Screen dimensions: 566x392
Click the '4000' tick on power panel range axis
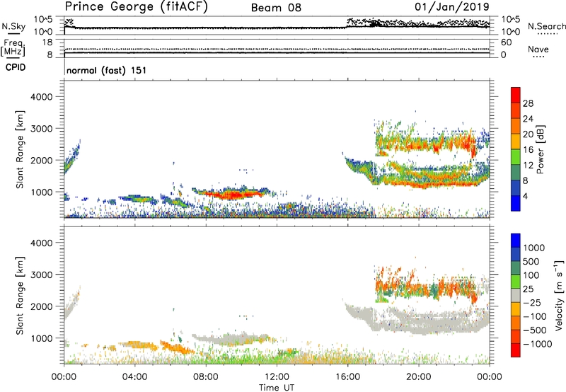(x=41, y=97)
